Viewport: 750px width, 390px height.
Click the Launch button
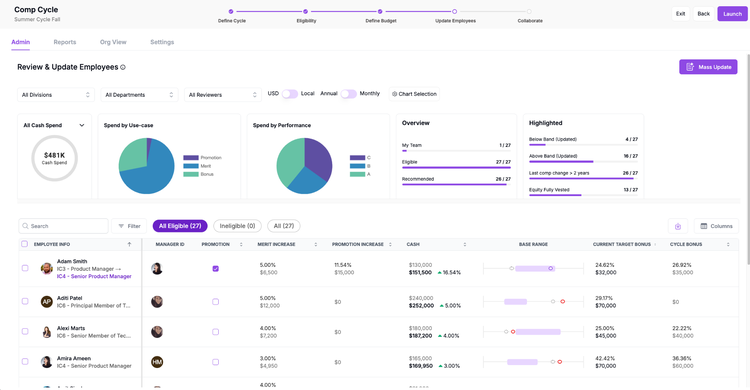coord(732,14)
